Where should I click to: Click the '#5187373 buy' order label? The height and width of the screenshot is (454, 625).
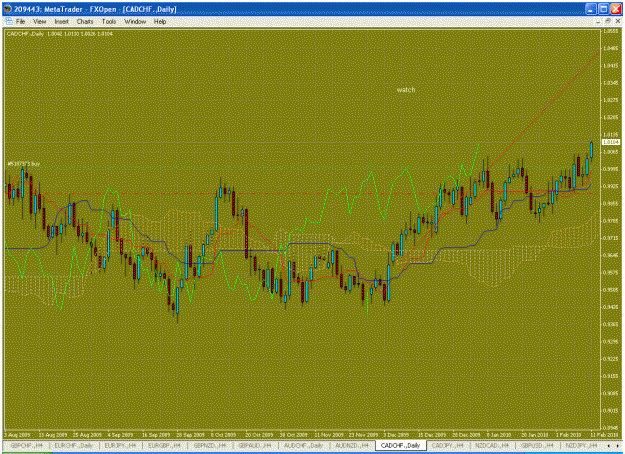(x=24, y=164)
